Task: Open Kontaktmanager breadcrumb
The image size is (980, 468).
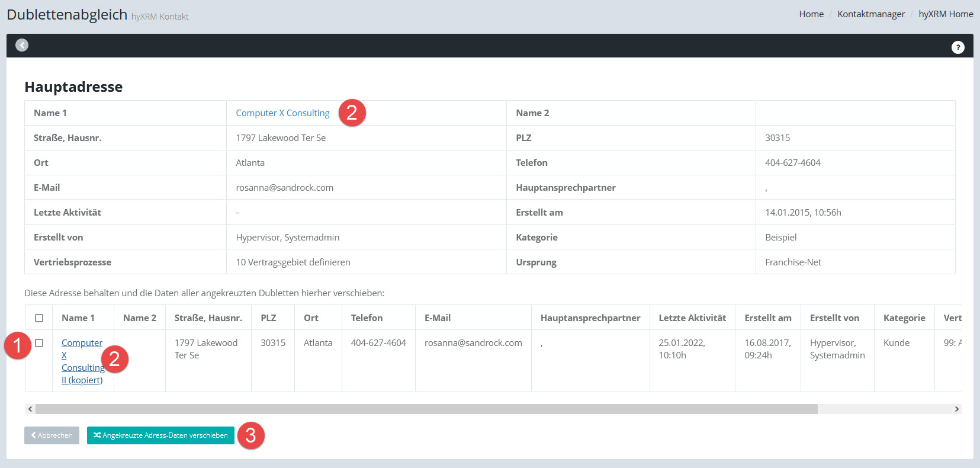Action: click(x=870, y=14)
